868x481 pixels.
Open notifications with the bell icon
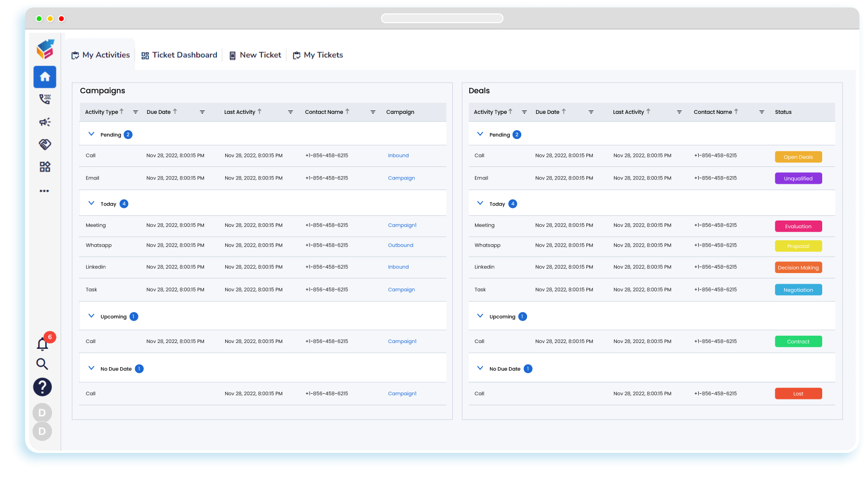click(x=42, y=344)
